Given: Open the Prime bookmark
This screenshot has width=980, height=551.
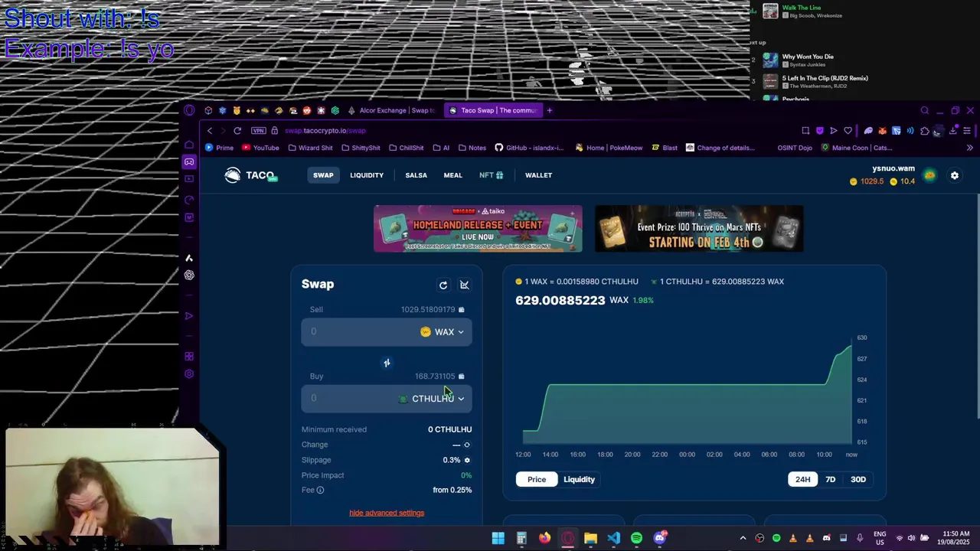Looking at the screenshot, I should 220,148.
